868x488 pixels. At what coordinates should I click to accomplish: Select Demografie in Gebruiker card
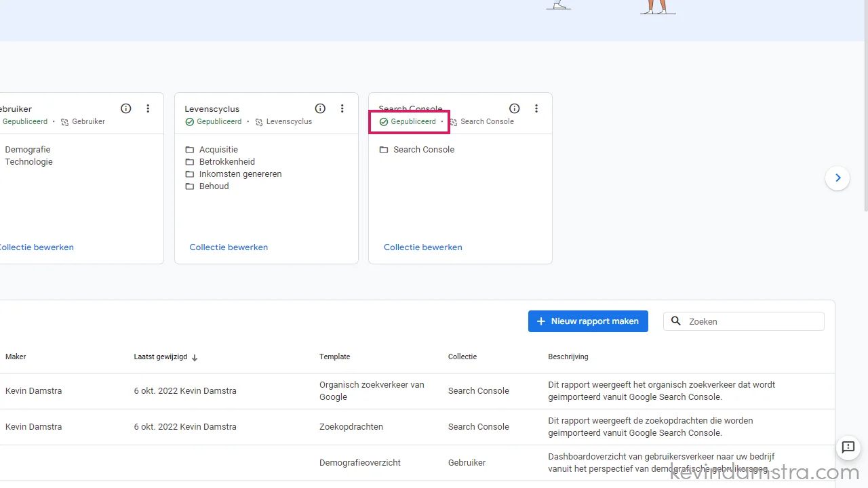point(28,150)
